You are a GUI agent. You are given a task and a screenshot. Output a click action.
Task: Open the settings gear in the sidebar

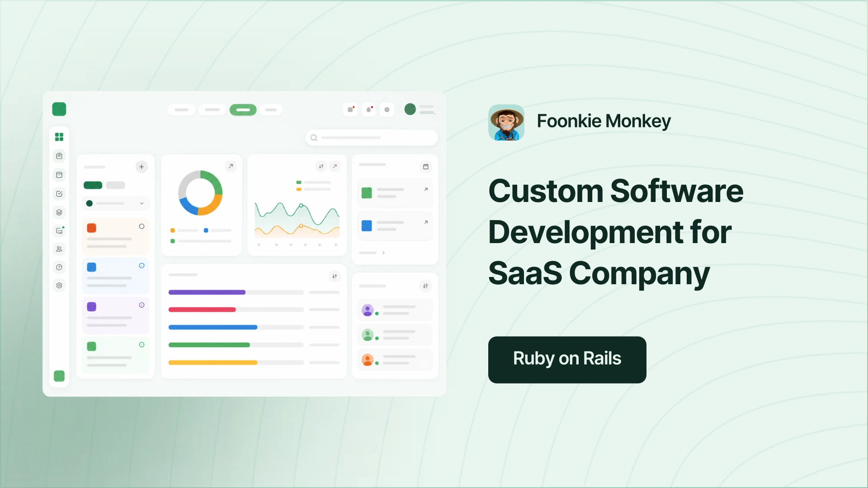click(59, 286)
